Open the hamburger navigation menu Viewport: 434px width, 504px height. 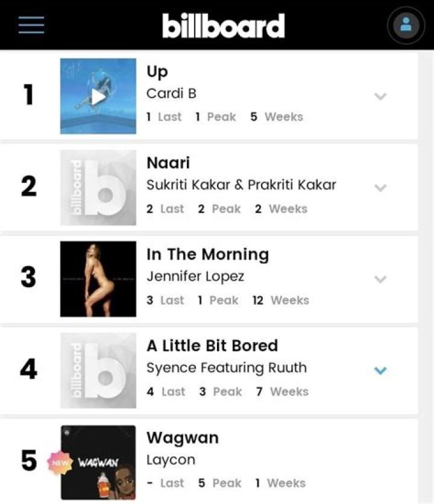[30, 25]
